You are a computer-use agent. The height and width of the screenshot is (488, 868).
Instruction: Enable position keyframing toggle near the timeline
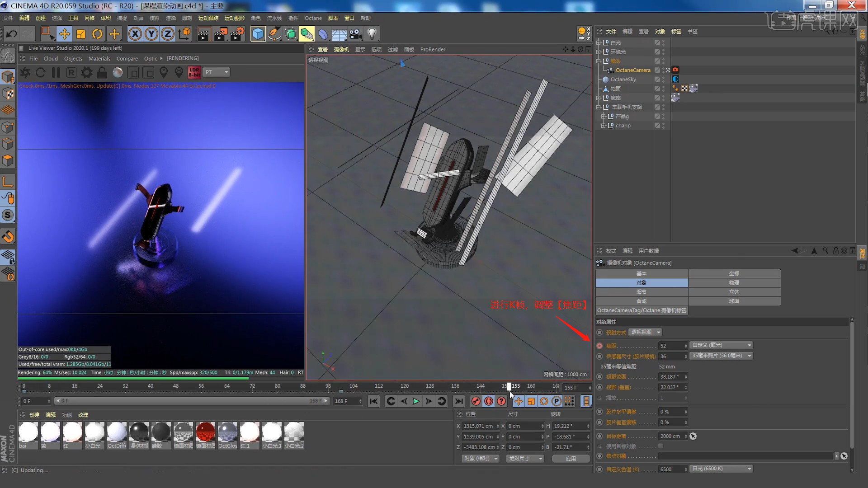[519, 401]
